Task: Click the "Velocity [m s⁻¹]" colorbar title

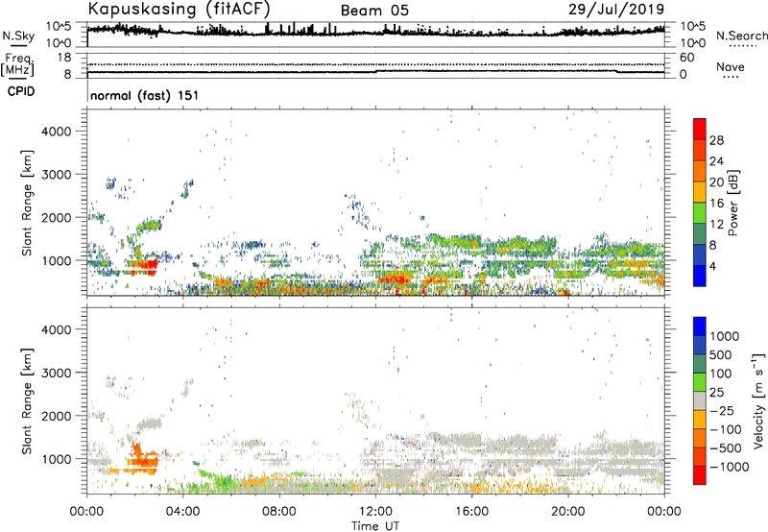Action: pyautogui.click(x=758, y=400)
